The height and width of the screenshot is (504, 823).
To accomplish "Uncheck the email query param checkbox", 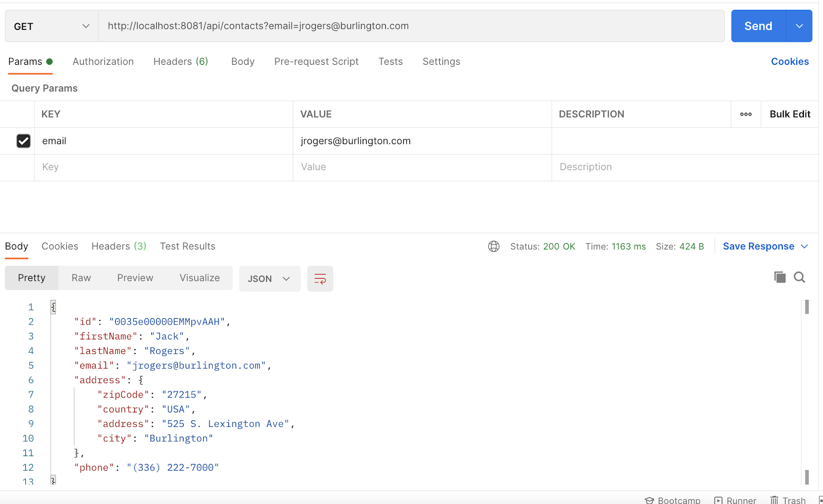I will pyautogui.click(x=23, y=141).
